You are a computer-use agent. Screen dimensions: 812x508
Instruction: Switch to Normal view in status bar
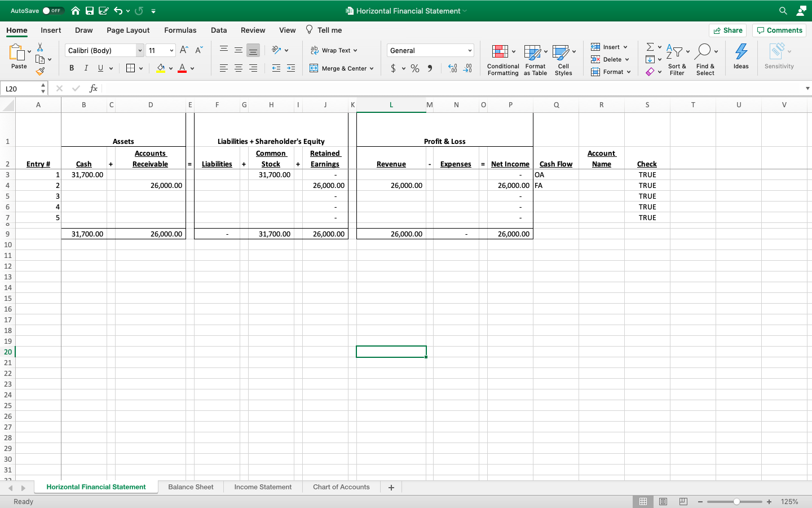pos(643,501)
